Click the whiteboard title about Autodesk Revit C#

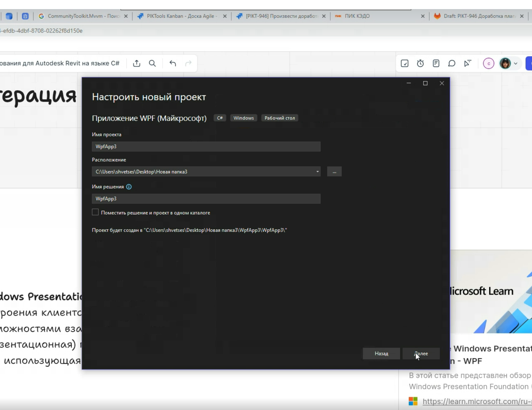(x=60, y=63)
